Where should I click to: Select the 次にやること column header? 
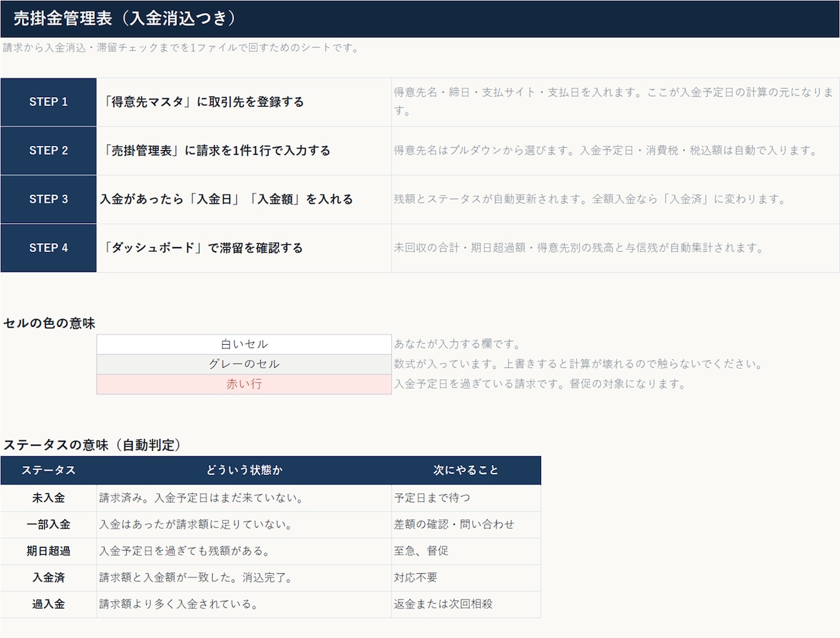[x=466, y=470]
